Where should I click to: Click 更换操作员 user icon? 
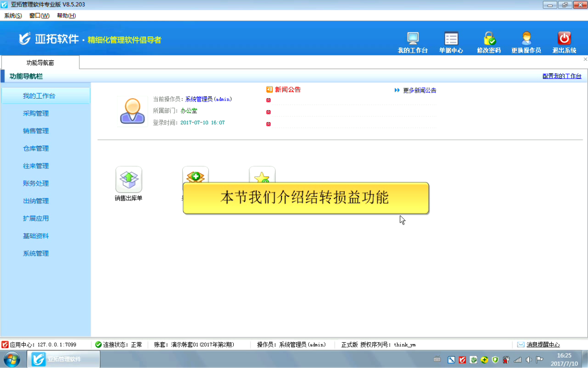tap(526, 39)
